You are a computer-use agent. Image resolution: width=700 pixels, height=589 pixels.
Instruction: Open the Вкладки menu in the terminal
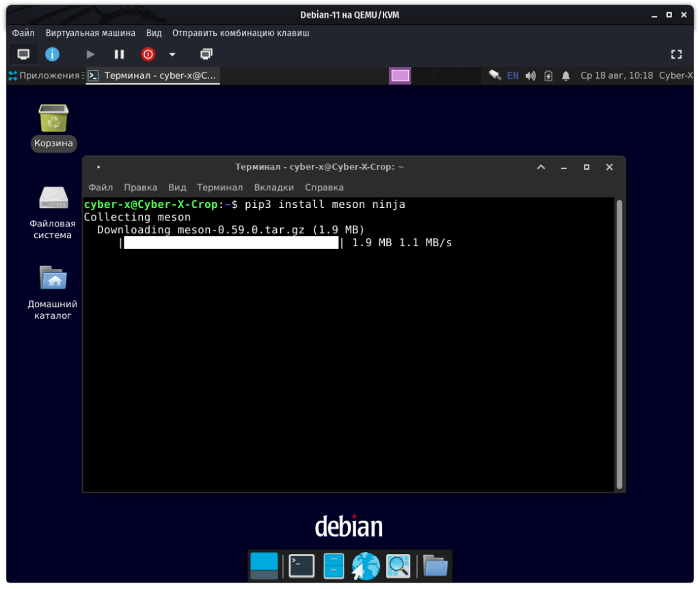273,187
